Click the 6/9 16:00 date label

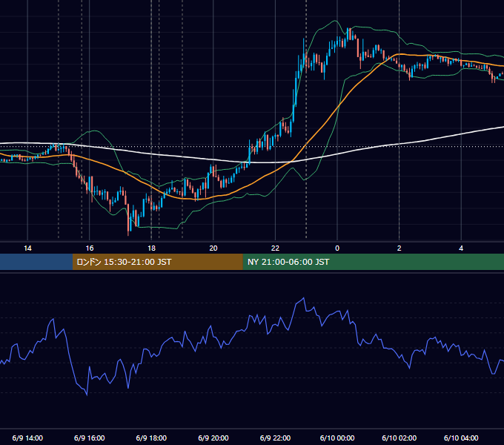(90, 438)
